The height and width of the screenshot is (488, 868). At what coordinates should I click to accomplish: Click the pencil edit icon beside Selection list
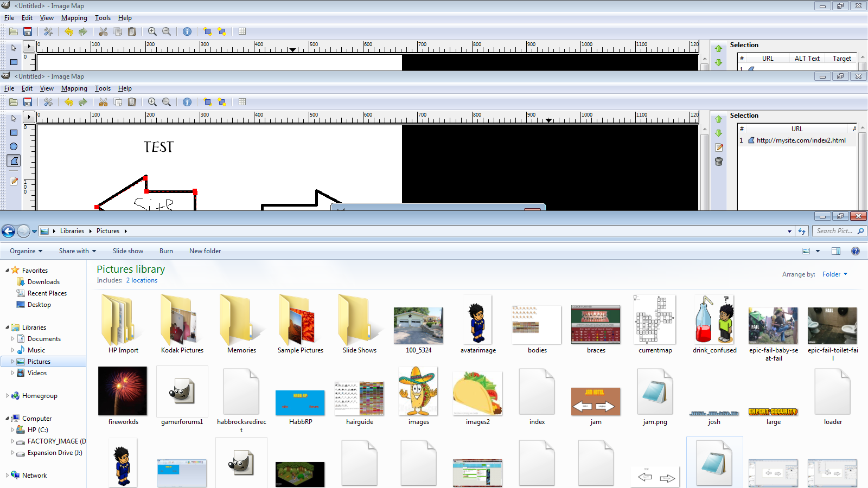coord(719,147)
